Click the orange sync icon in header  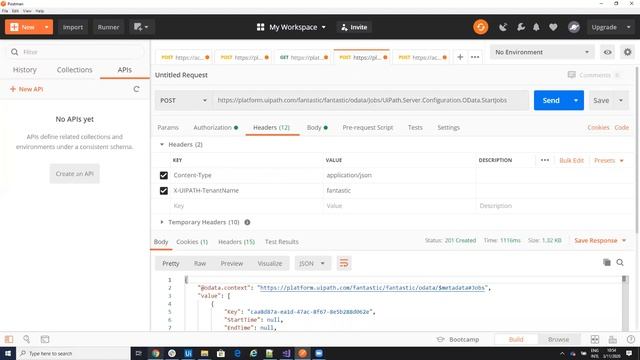(480, 27)
